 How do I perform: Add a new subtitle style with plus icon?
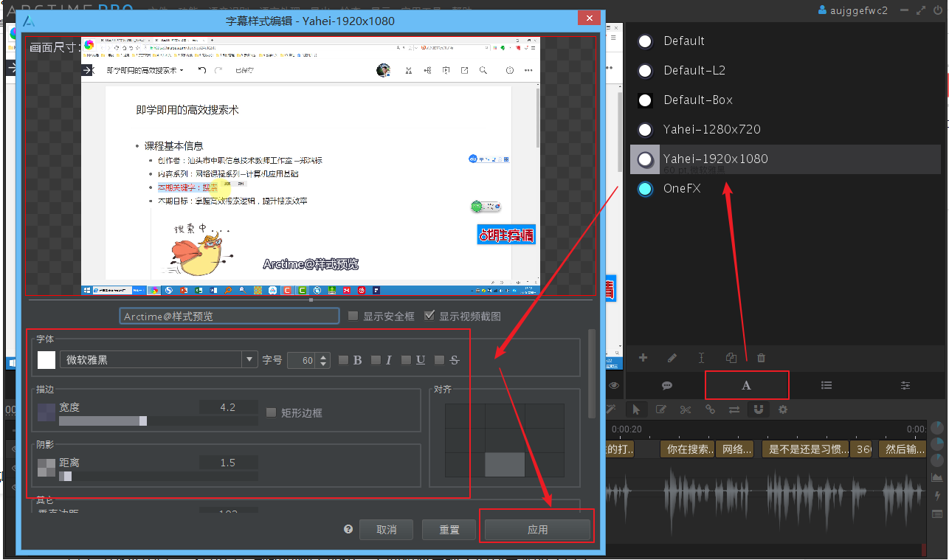pos(643,358)
